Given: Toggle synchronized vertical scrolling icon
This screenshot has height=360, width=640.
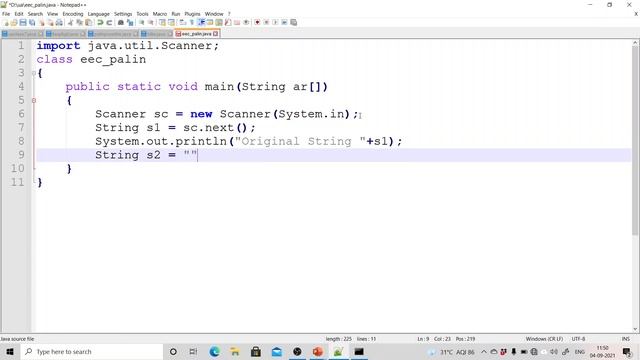Looking at the screenshot, I should click(x=162, y=22).
